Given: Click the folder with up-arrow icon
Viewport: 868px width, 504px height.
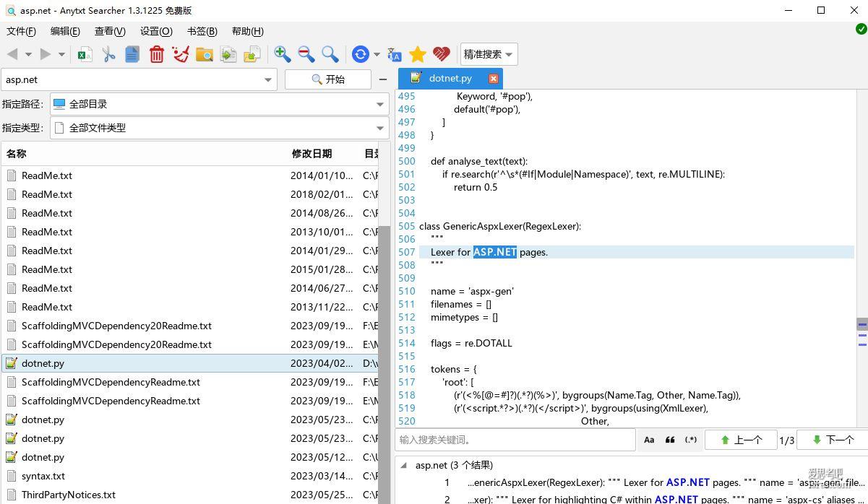Looking at the screenshot, I should (x=252, y=54).
